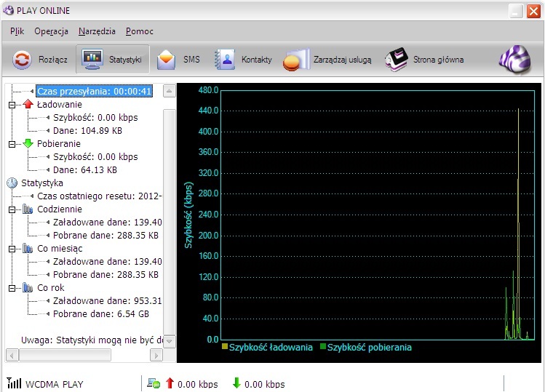Viewport: 545px width, 392px height.
Task: Click the Codziennie chart icon
Action: (x=28, y=209)
